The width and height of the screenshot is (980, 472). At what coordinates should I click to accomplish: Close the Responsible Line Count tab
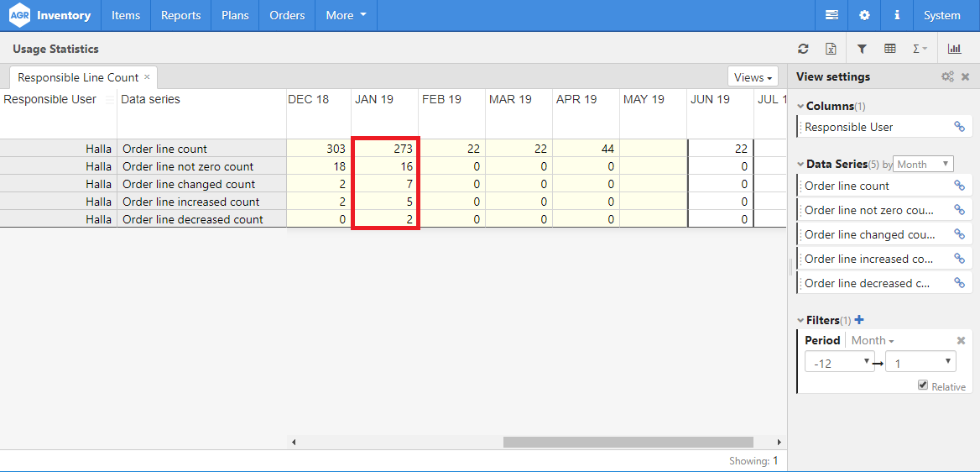pyautogui.click(x=147, y=76)
